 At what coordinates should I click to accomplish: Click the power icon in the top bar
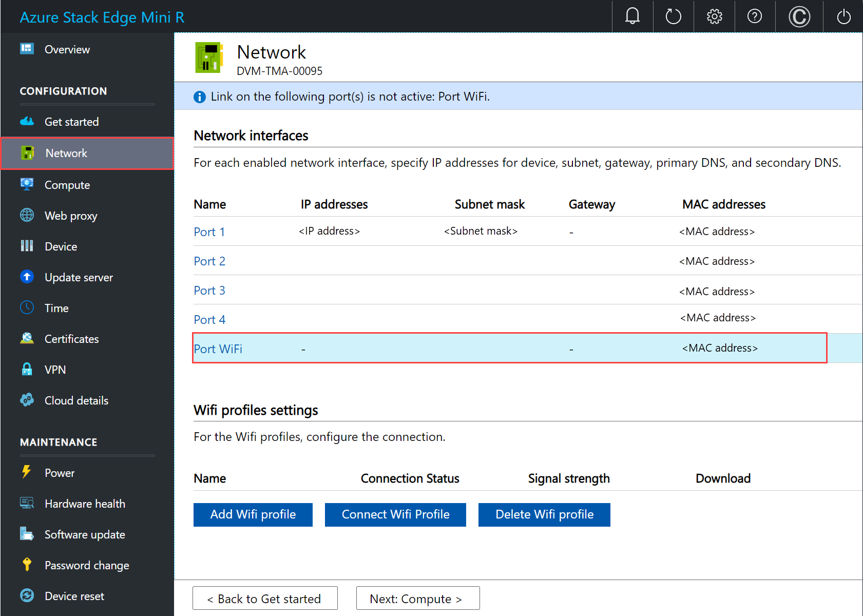click(843, 16)
